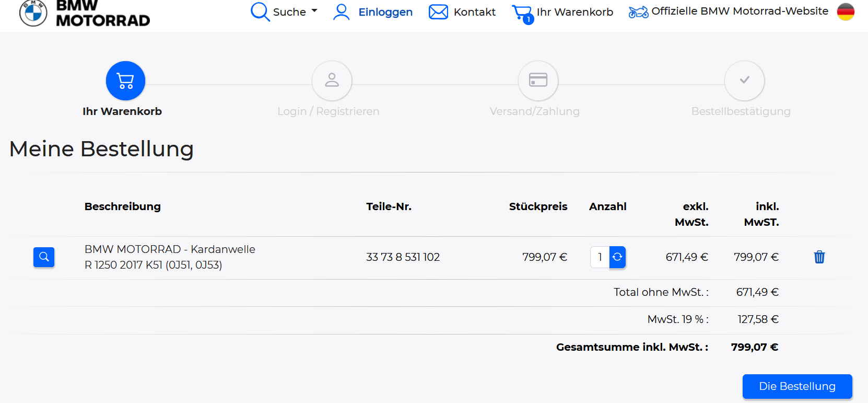The height and width of the screenshot is (403, 868).
Task: Select the Ihr Warenkorb step label
Action: point(122,111)
